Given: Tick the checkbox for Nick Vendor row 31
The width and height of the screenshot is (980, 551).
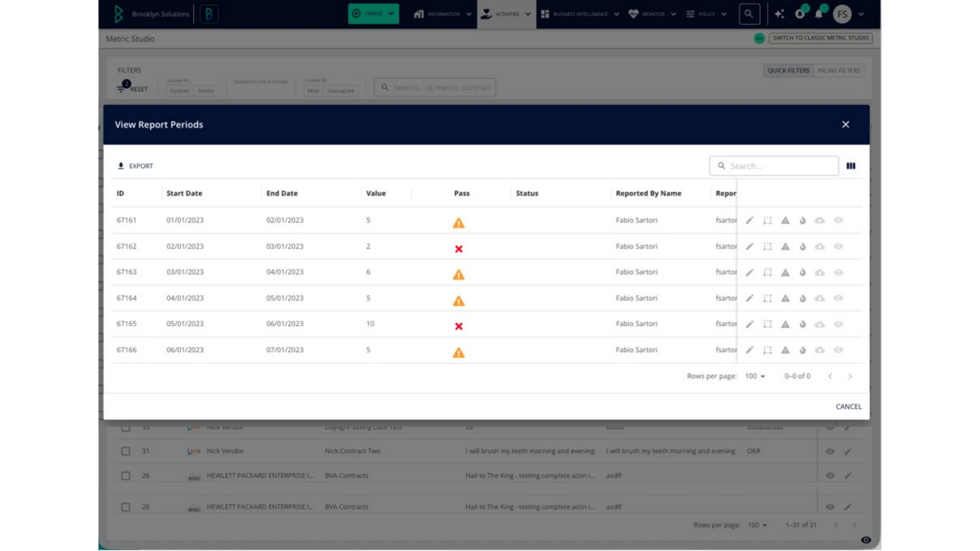Looking at the screenshot, I should click(x=126, y=451).
